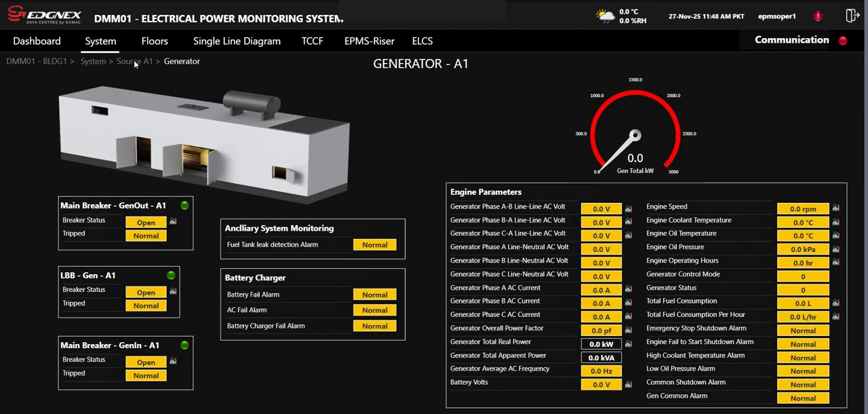Click the 0.0 kVA Total Apparent Power value
Screen dimensions: 868x414
pyautogui.click(x=601, y=358)
